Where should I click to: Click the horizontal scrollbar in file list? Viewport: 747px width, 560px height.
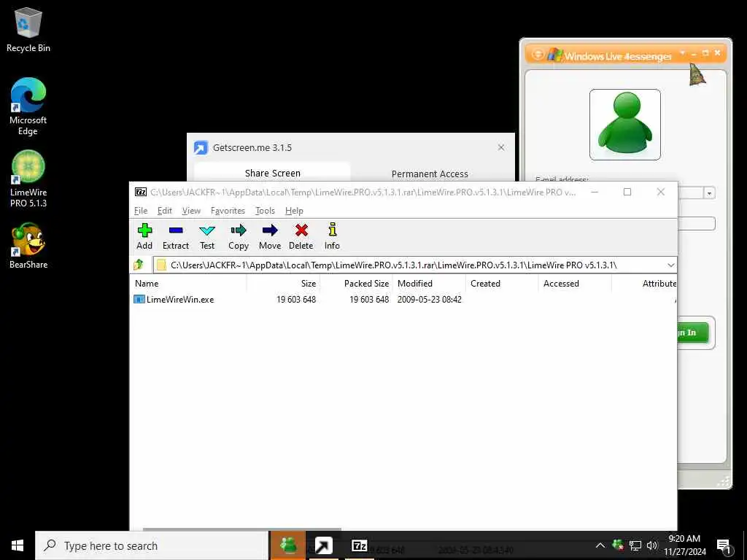click(242, 529)
